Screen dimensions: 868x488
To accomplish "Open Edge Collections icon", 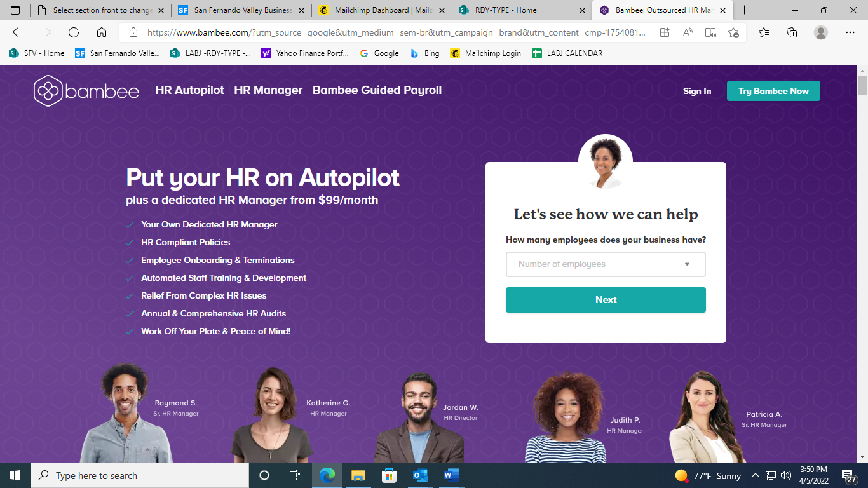I will coord(792,32).
